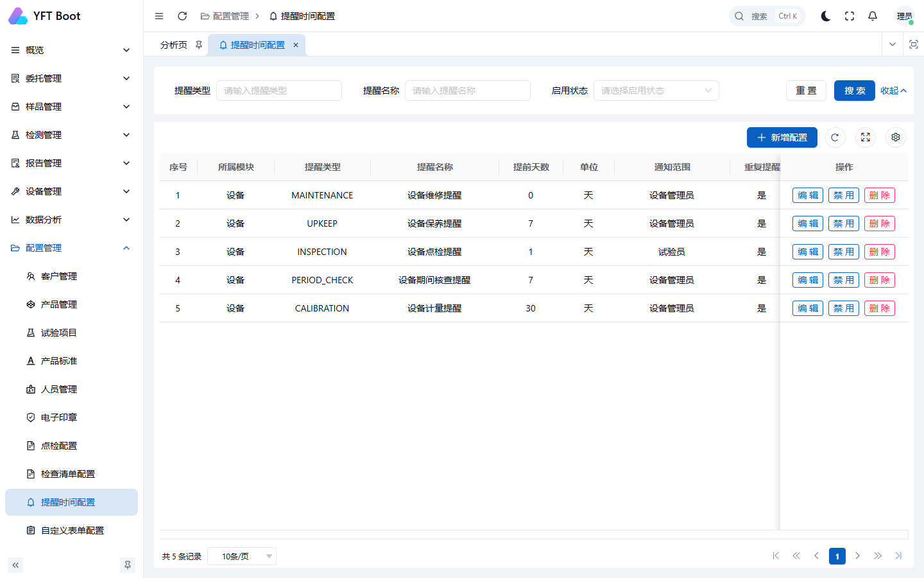Focus the 提醒类型 input field

(x=279, y=91)
